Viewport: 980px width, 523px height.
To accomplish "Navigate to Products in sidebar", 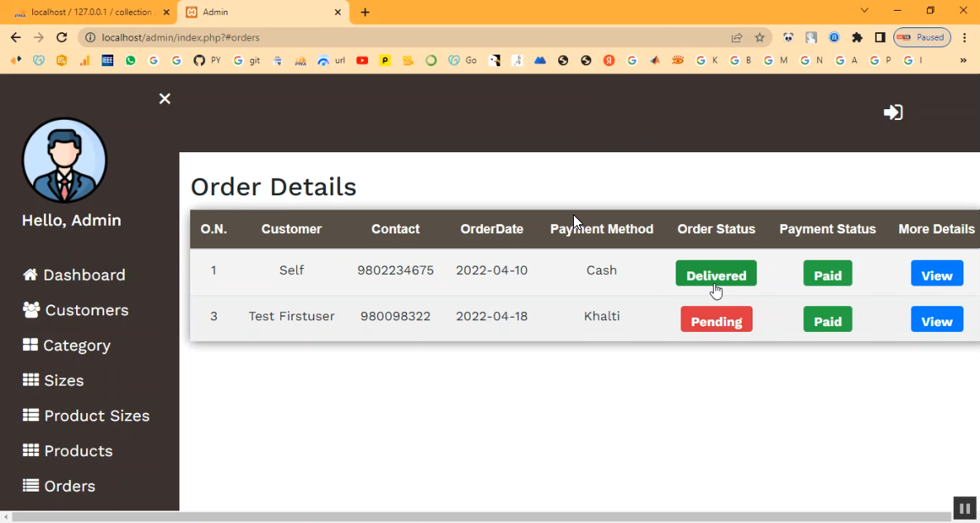I will point(68,451).
